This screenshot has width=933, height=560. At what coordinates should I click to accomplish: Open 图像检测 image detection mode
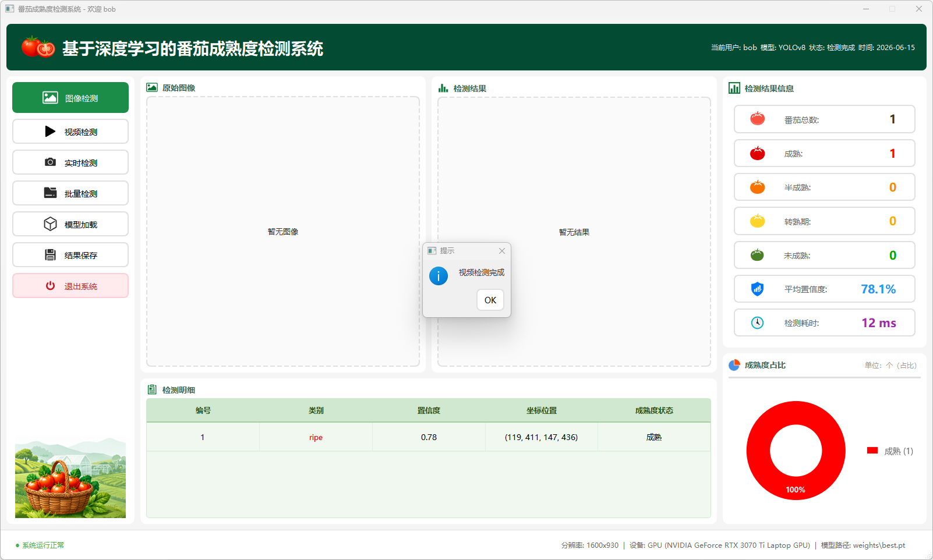pyautogui.click(x=70, y=98)
